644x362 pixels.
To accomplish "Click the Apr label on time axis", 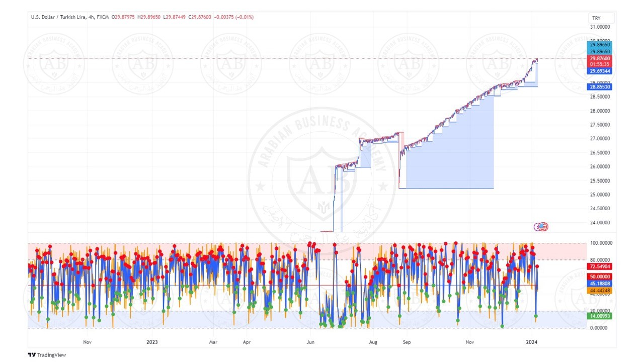I will tap(247, 342).
